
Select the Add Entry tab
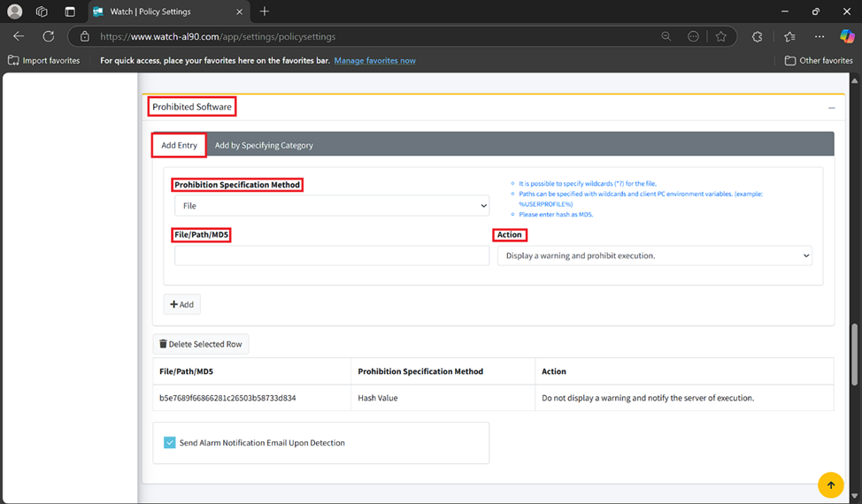coord(179,145)
